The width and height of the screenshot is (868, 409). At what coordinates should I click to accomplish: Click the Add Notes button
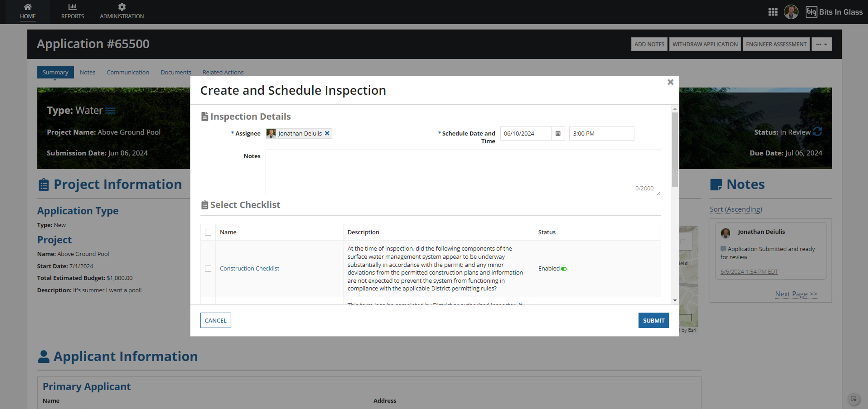pyautogui.click(x=649, y=45)
